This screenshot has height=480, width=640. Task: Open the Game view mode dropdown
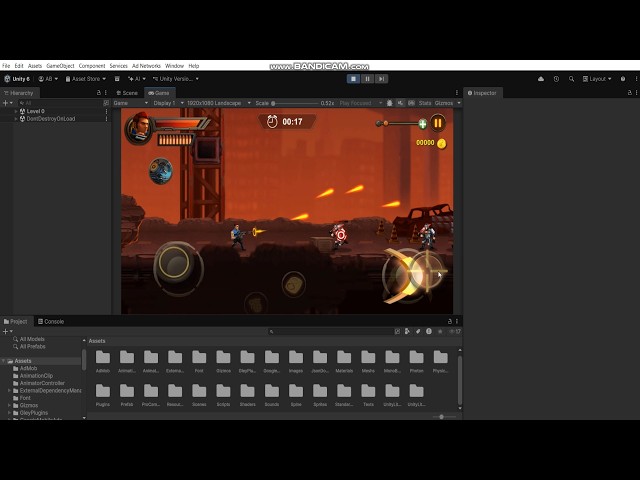click(x=131, y=103)
